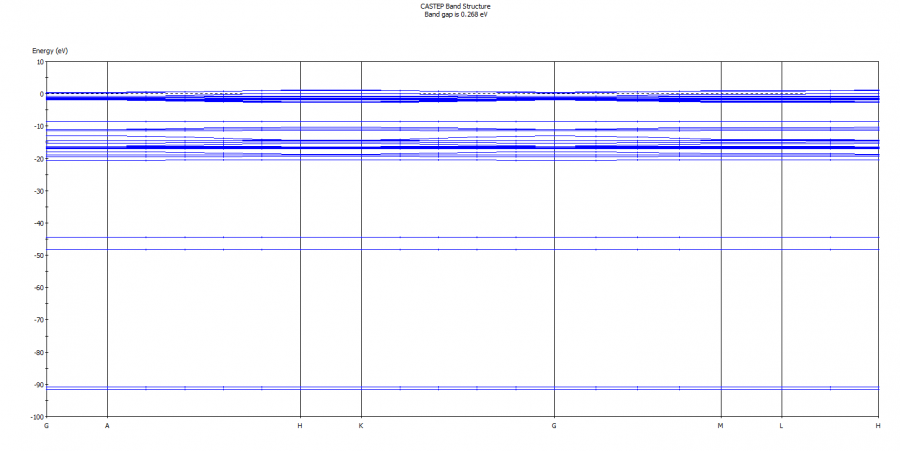Click the 'H' k-point label between A and K
Screen dimensions: 900x451
click(x=300, y=426)
